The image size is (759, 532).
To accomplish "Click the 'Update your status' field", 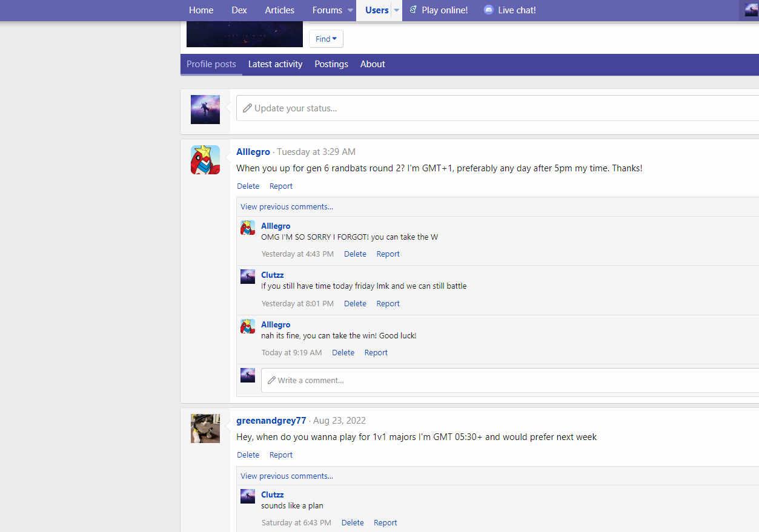I will 497,108.
